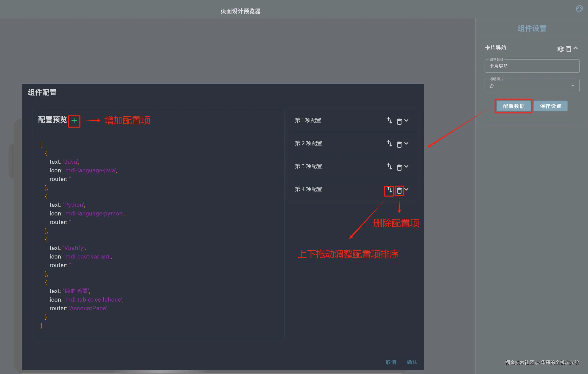Click the 配置数据 button

pyautogui.click(x=513, y=106)
